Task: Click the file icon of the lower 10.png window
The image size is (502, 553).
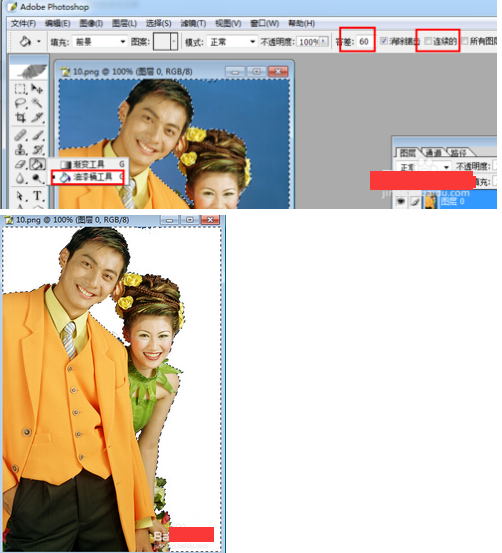Action: [x=8, y=220]
